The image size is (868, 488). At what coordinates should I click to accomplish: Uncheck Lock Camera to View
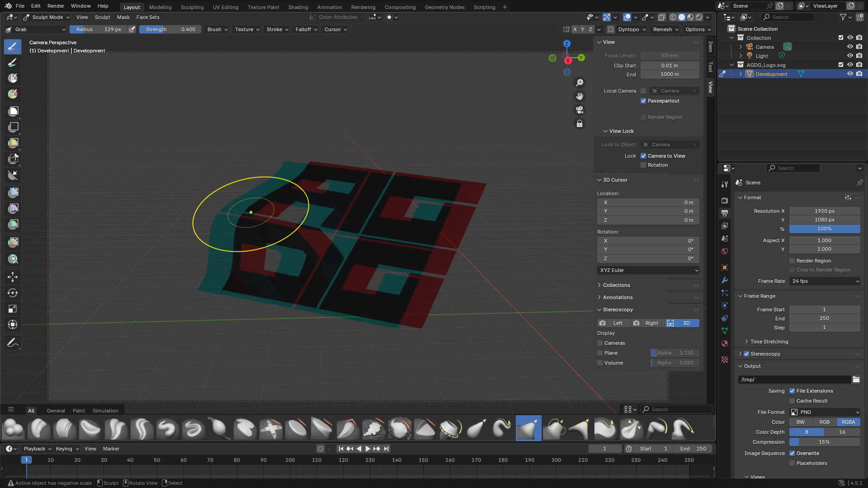pyautogui.click(x=643, y=156)
